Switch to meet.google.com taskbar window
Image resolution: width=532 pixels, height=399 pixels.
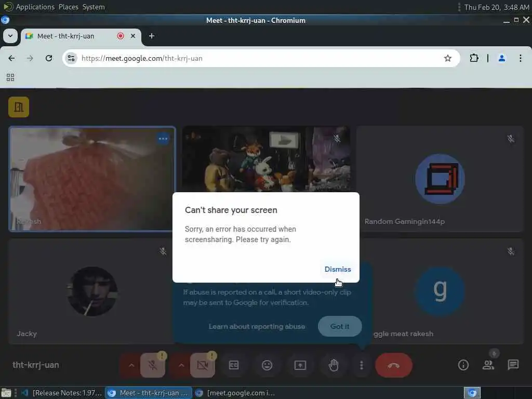[x=235, y=393]
